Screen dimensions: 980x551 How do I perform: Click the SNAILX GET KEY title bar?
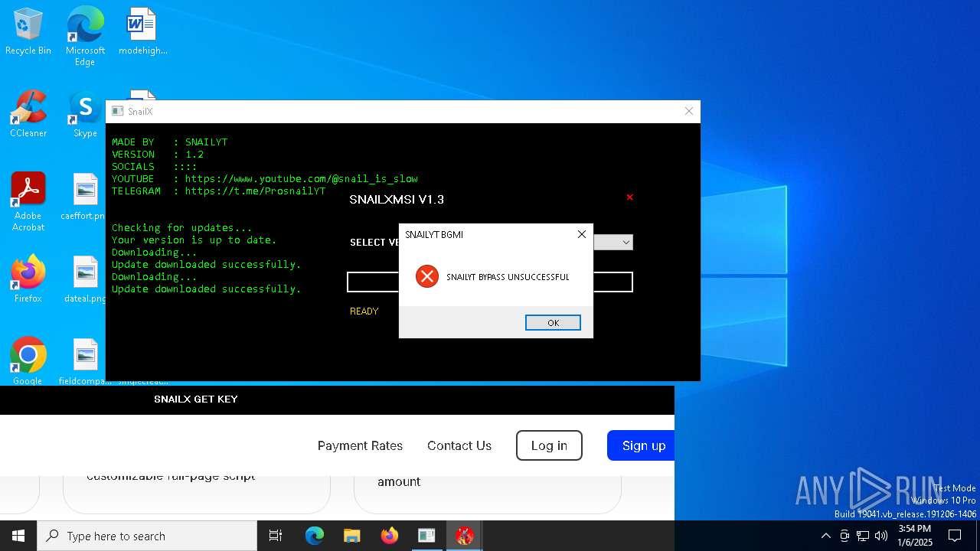tap(337, 399)
